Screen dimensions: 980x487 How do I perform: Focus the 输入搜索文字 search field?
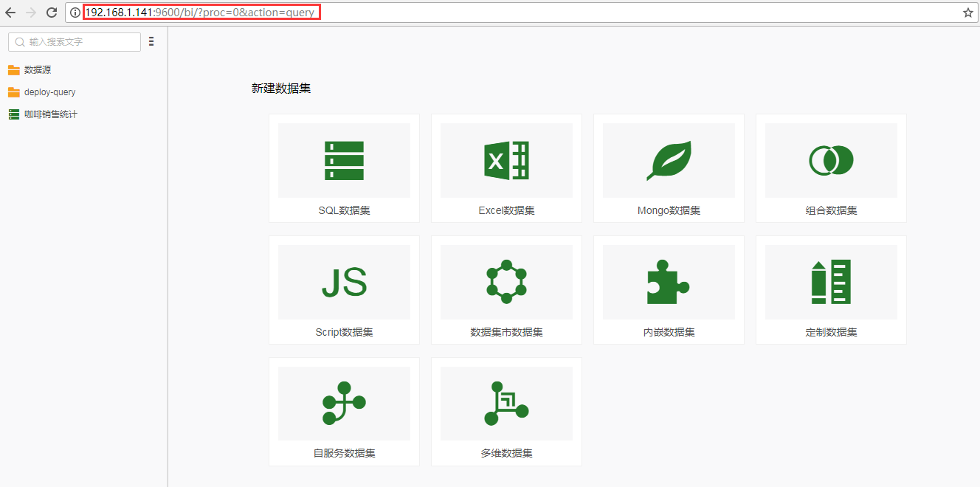(x=74, y=42)
